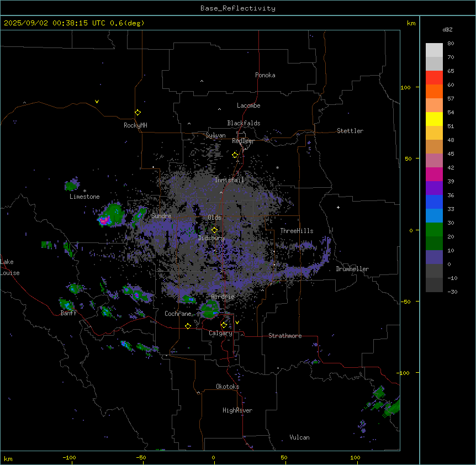Click the yellow diamond marker near RockyMH
The height and width of the screenshot is (465, 476).
[137, 113]
